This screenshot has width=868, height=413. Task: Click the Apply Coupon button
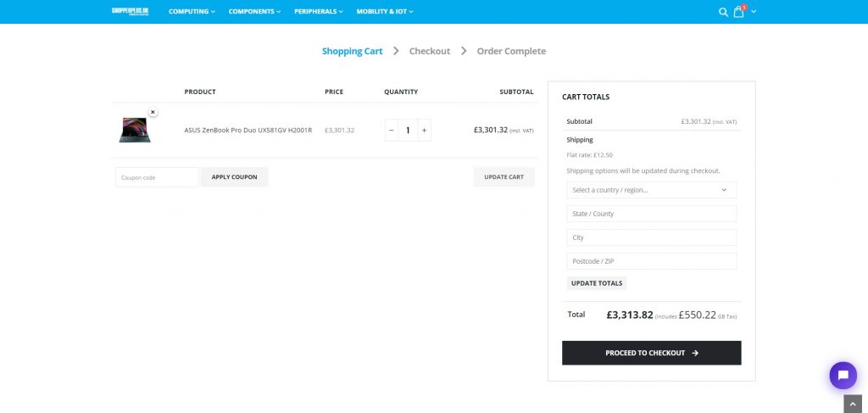(234, 177)
